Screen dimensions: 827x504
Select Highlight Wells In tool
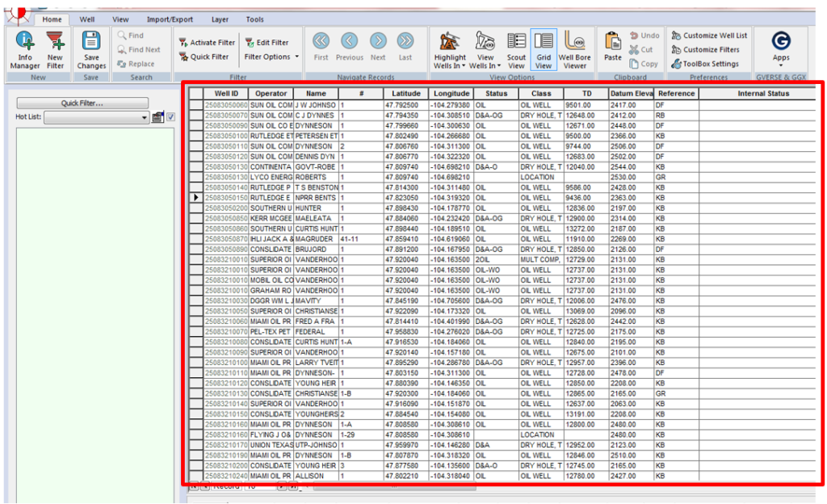pyautogui.click(x=450, y=48)
